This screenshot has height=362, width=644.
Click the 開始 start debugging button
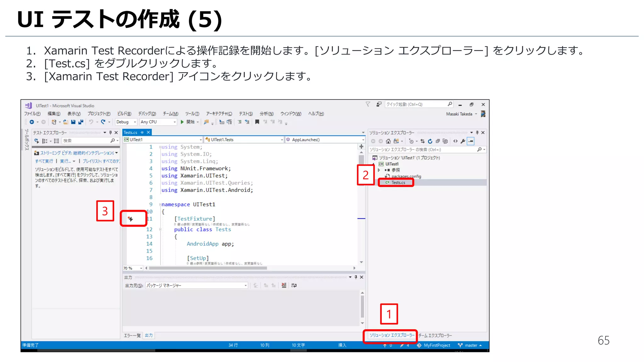[188, 122]
